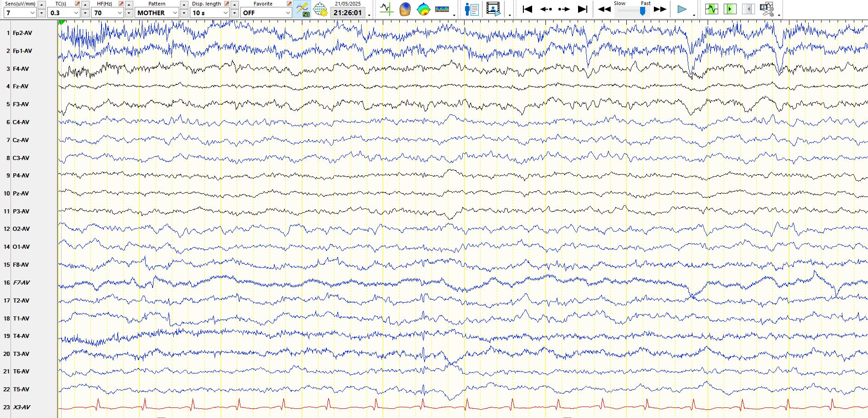Open the TC(s) dropdown
Image resolution: width=868 pixels, height=418 pixels.
(64, 13)
